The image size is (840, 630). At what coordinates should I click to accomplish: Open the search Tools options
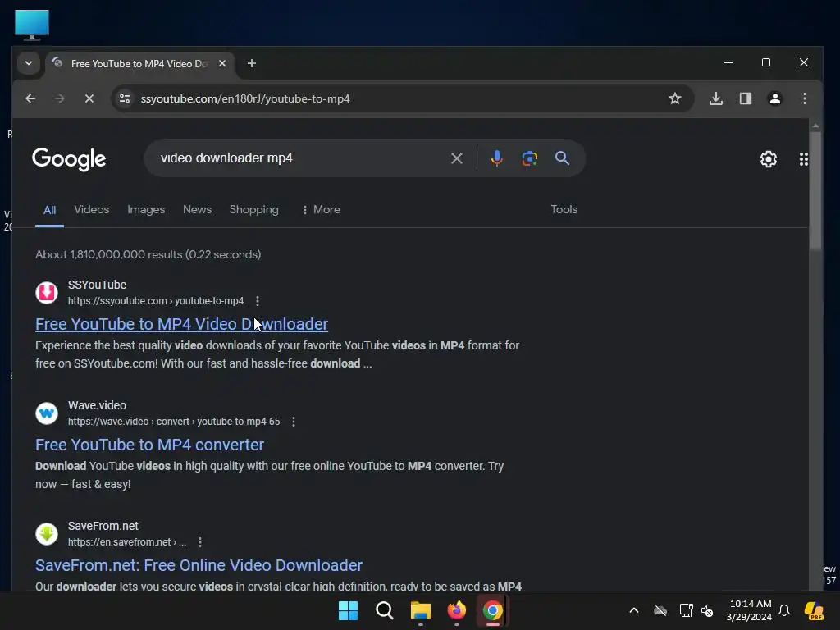point(564,209)
